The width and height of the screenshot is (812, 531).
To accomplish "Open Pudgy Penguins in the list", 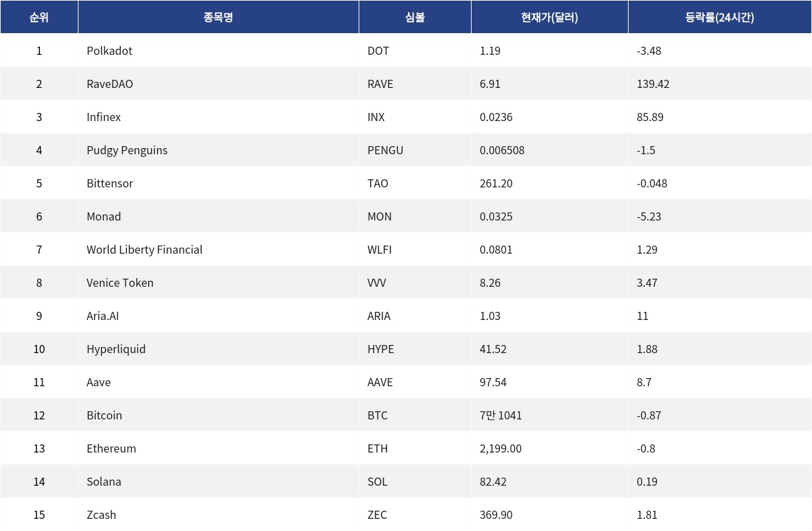I will 127,150.
